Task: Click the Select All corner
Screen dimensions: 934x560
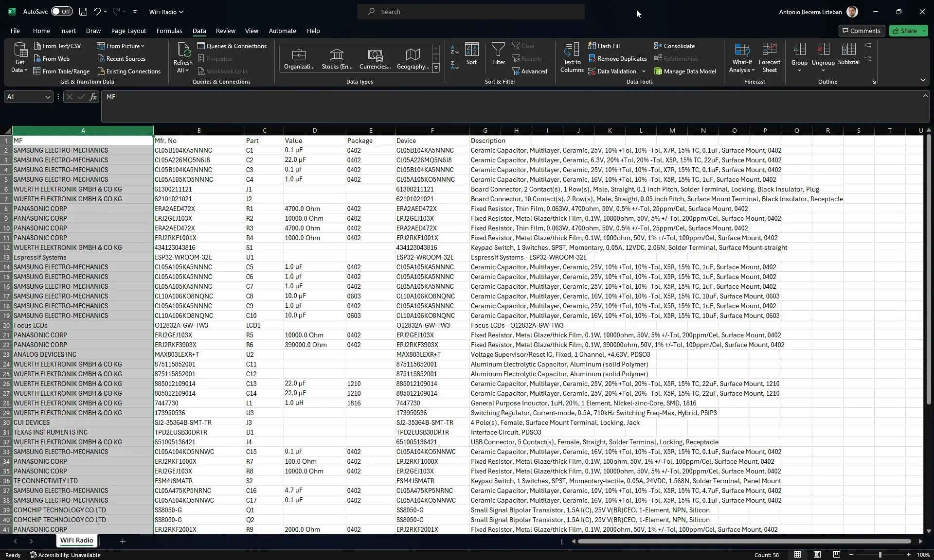Action: tap(6, 131)
